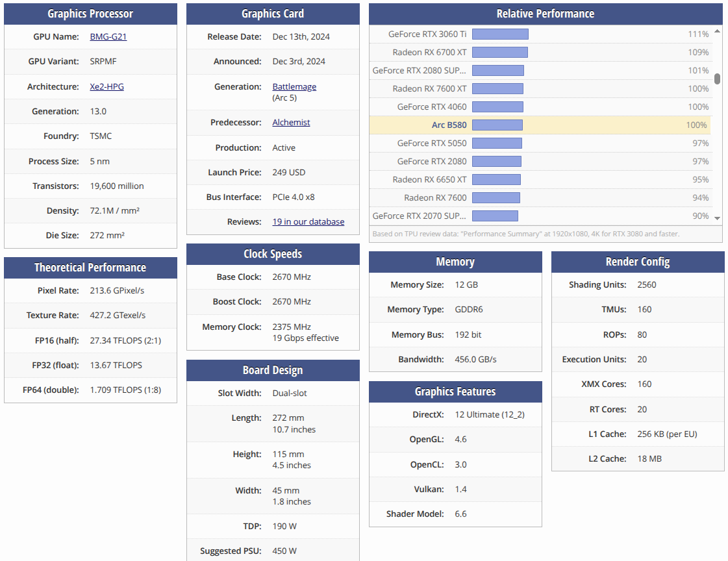The width and height of the screenshot is (728, 561).
Task: Click the Graphics Card section header
Action: 273,14
